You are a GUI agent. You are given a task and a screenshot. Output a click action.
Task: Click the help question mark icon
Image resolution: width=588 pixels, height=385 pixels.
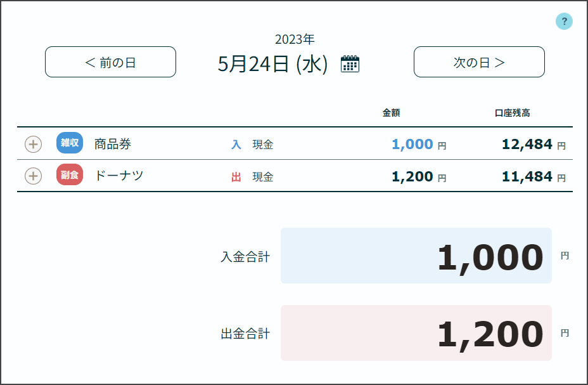coord(564,22)
